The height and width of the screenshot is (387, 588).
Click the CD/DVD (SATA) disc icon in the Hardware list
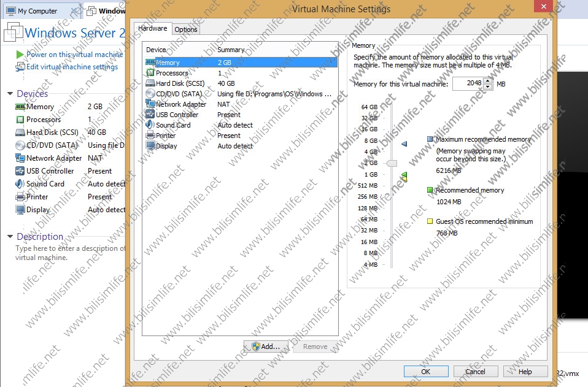coord(150,94)
